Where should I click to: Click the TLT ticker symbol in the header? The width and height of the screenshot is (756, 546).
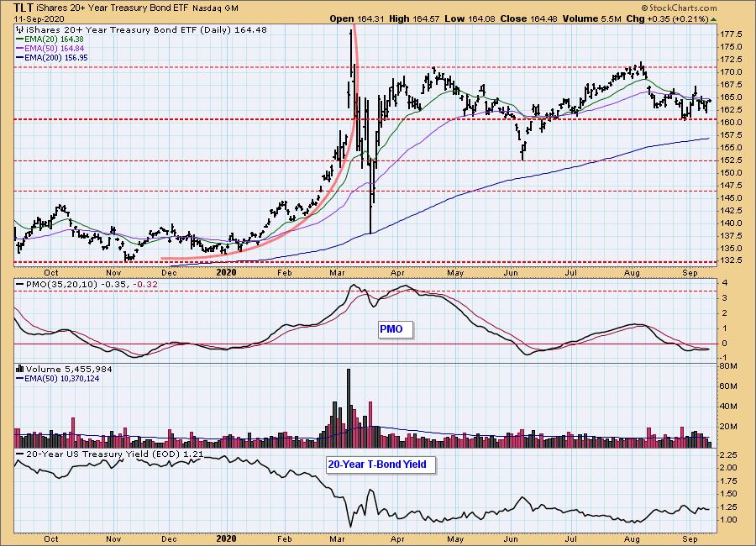(x=24, y=8)
